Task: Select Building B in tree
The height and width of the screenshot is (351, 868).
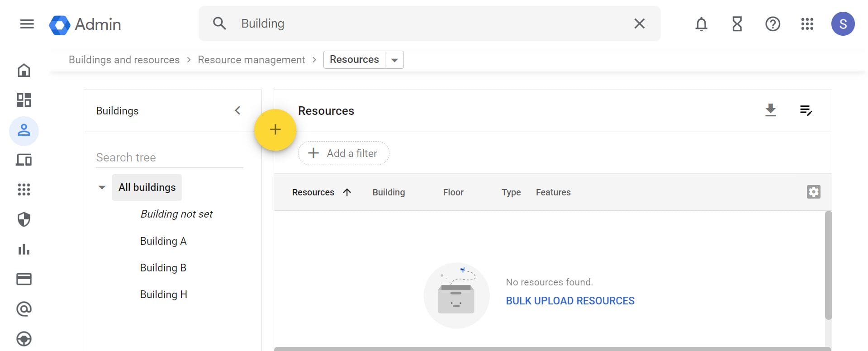Action: tap(163, 268)
